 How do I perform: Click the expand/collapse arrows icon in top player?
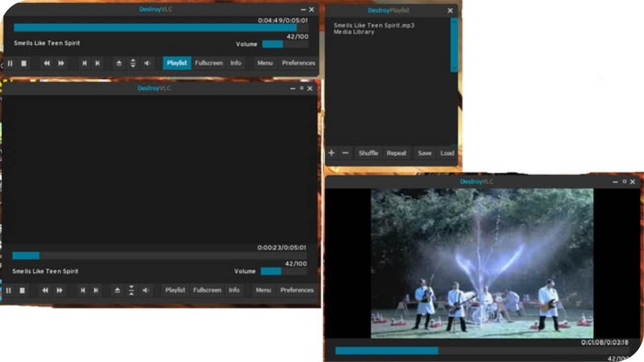(133, 63)
